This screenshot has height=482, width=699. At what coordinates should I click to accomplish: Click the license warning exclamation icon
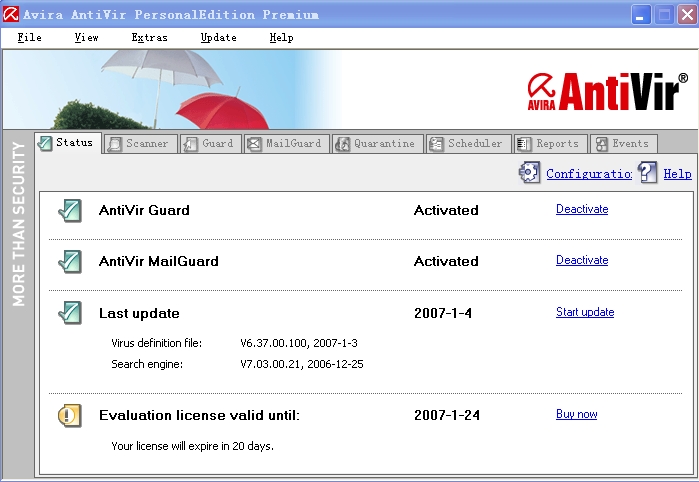[70, 416]
